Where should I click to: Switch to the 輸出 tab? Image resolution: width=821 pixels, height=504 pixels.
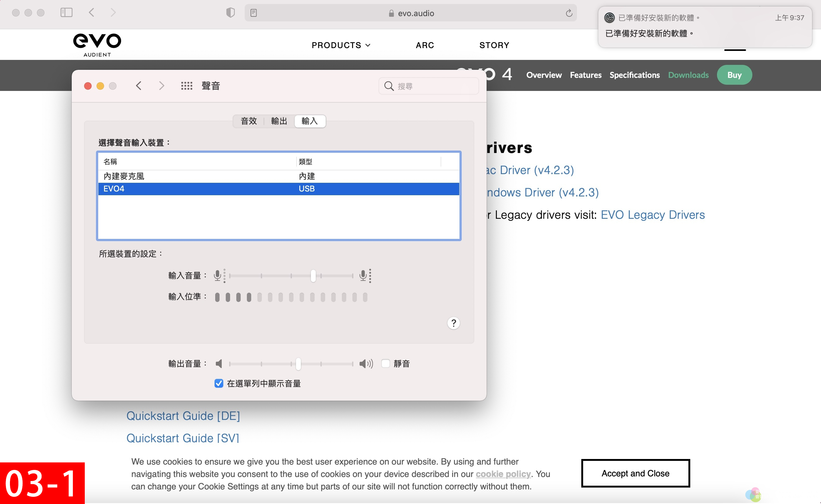[279, 121]
